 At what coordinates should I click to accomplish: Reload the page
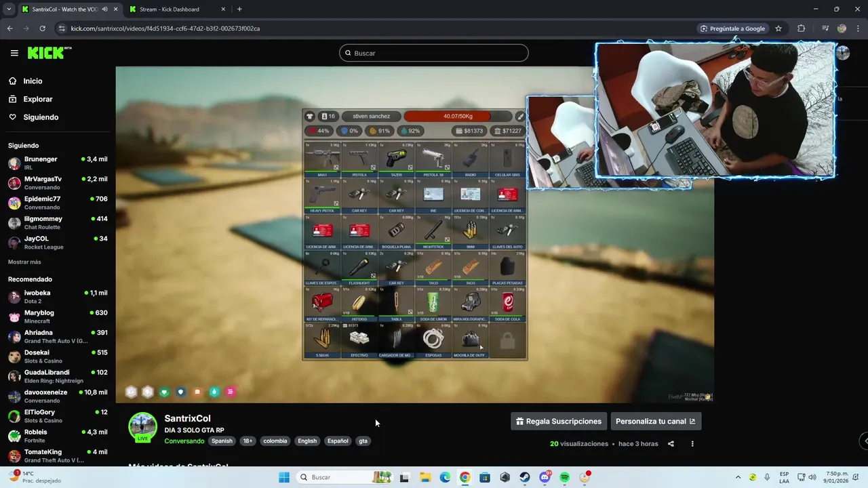pyautogui.click(x=42, y=28)
